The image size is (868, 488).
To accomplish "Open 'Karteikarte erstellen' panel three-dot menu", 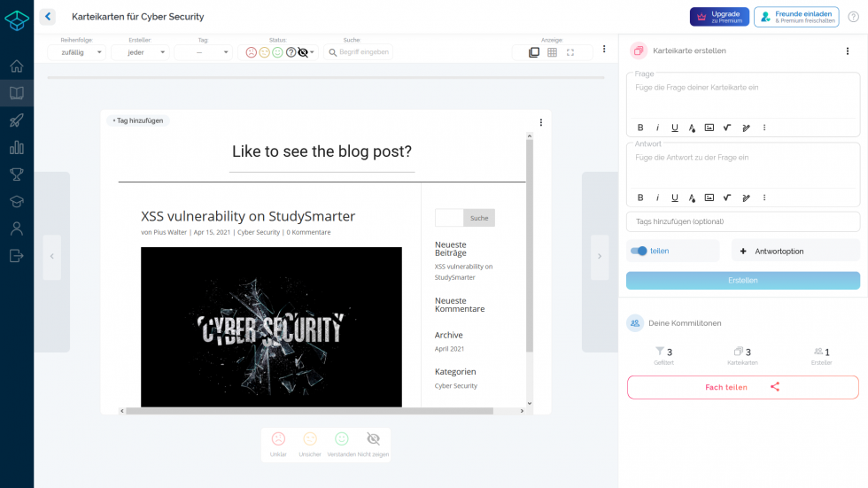I will 848,50.
